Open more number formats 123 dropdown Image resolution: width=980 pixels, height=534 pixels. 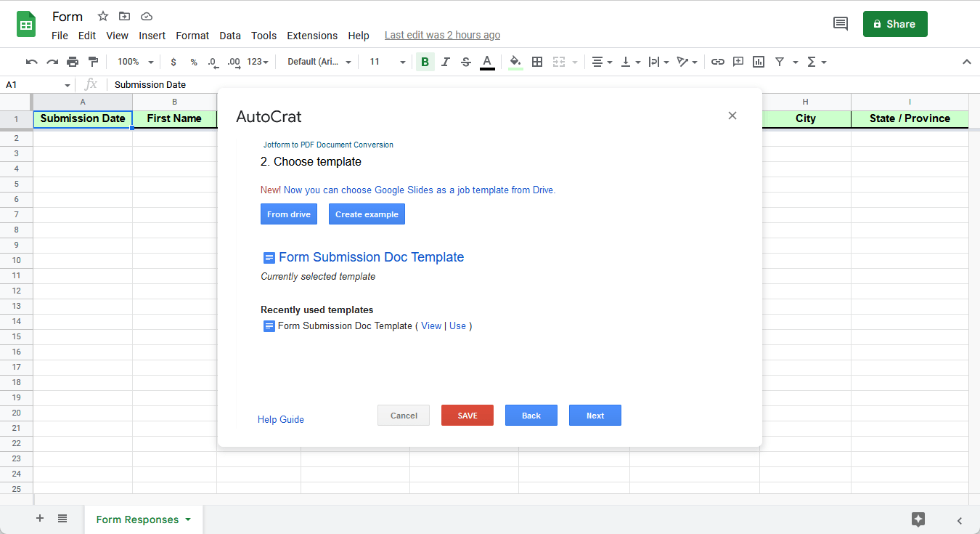click(x=258, y=62)
